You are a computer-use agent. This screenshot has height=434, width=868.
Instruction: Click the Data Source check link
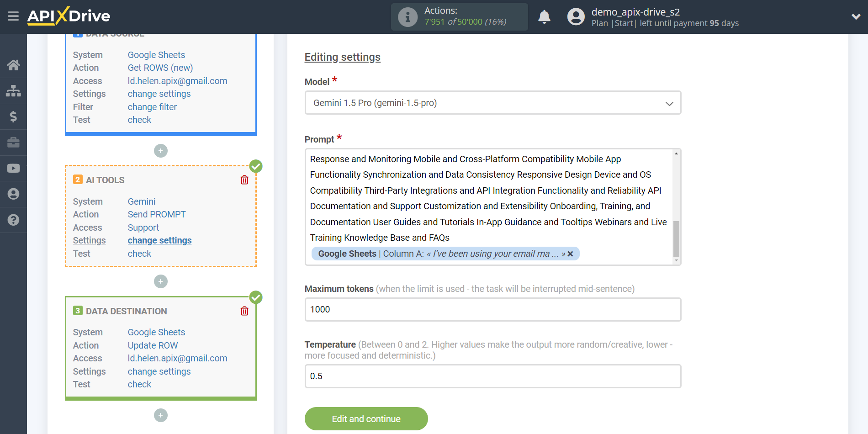pos(139,120)
